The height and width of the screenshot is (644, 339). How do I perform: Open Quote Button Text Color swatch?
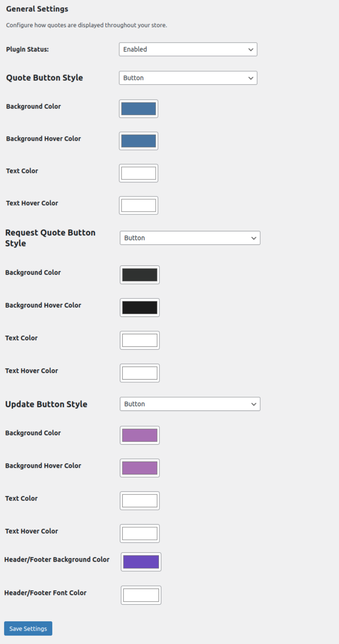click(138, 173)
